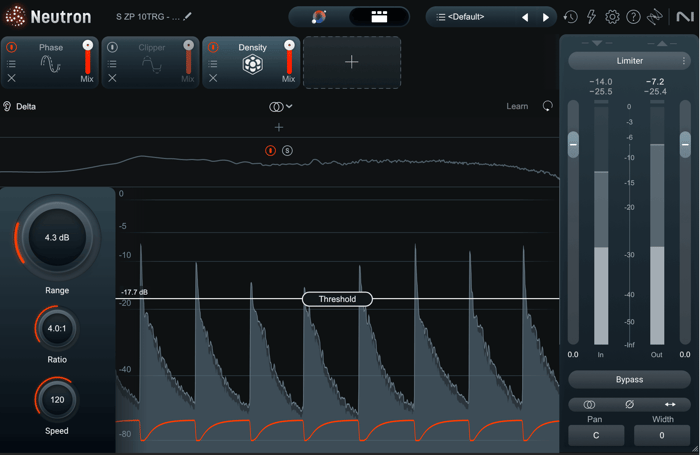The width and height of the screenshot is (700, 455).
Task: Adjust the input gain fader
Action: pyautogui.click(x=573, y=145)
